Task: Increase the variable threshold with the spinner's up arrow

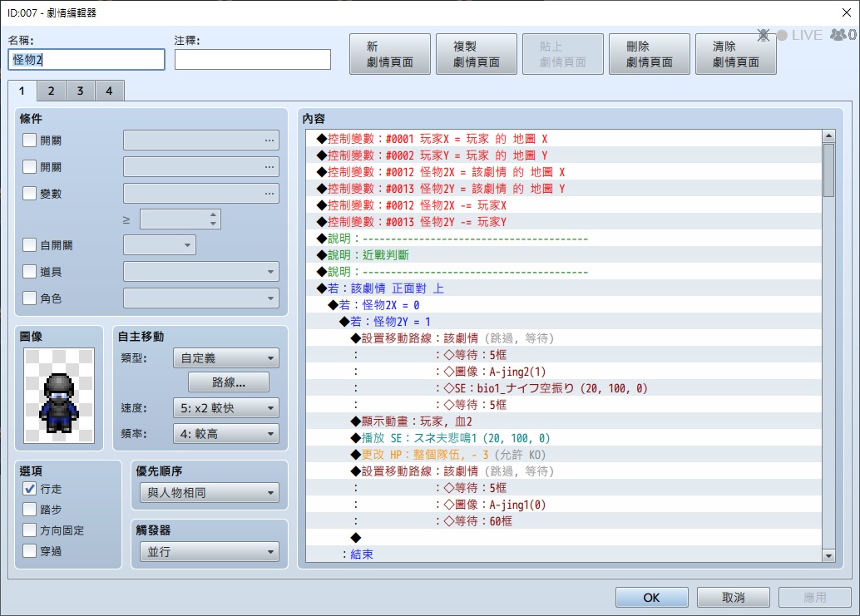Action: click(213, 214)
